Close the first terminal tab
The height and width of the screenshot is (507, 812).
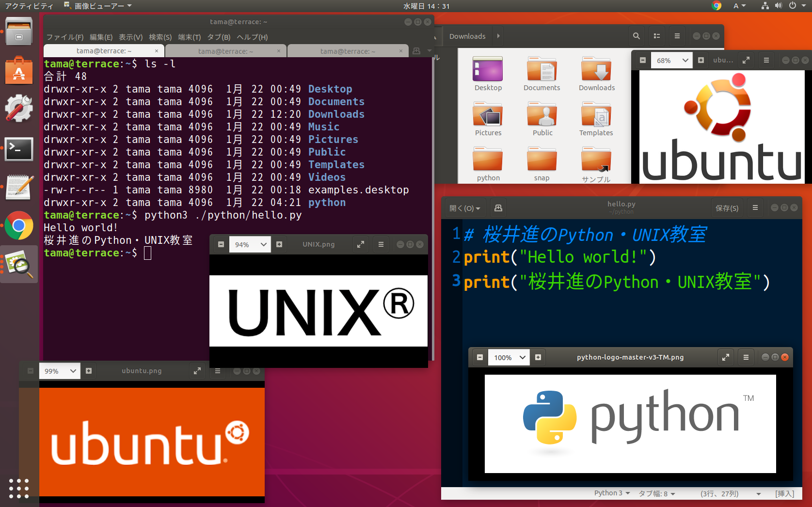click(x=157, y=51)
